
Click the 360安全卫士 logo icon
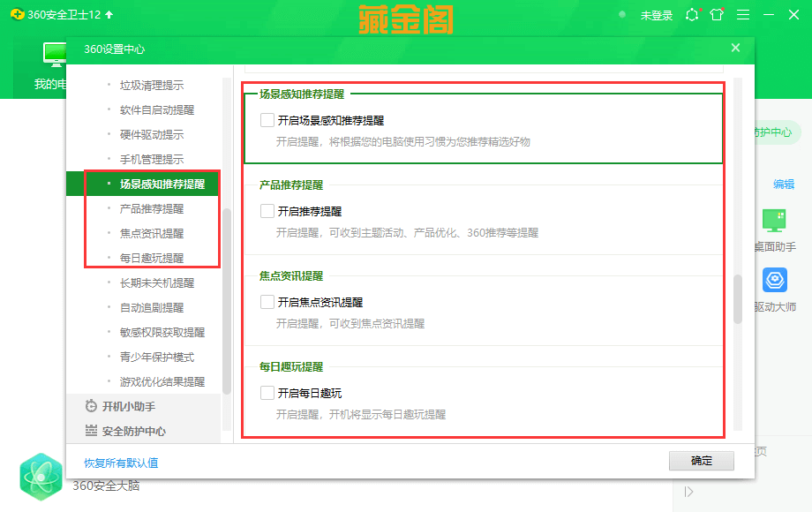tap(17, 15)
